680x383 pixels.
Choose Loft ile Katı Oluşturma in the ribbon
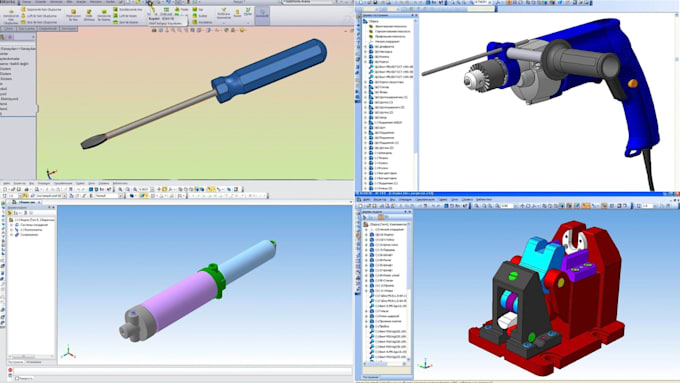click(x=39, y=16)
